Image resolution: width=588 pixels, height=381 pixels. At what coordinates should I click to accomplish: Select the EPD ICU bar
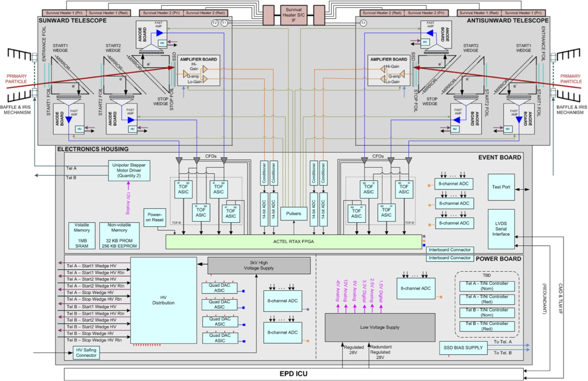(x=294, y=374)
